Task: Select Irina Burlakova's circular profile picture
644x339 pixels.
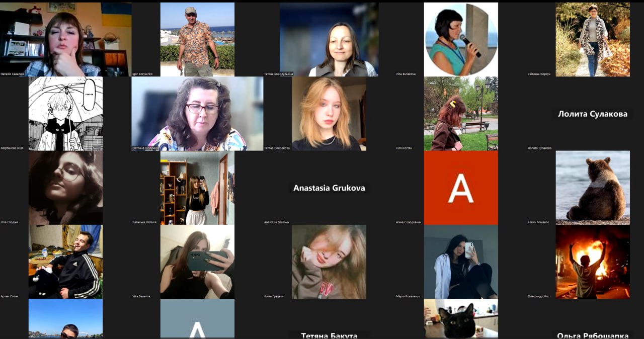Action: 461,39
